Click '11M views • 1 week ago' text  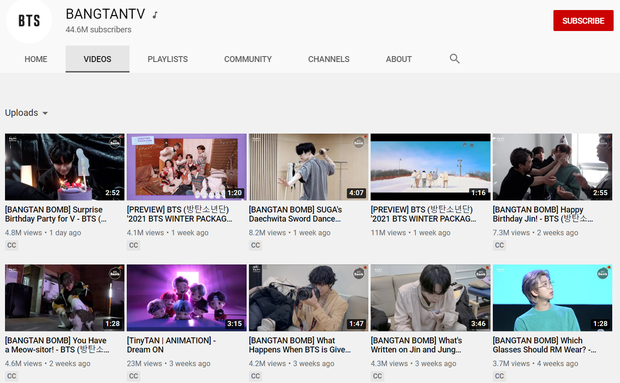(410, 233)
